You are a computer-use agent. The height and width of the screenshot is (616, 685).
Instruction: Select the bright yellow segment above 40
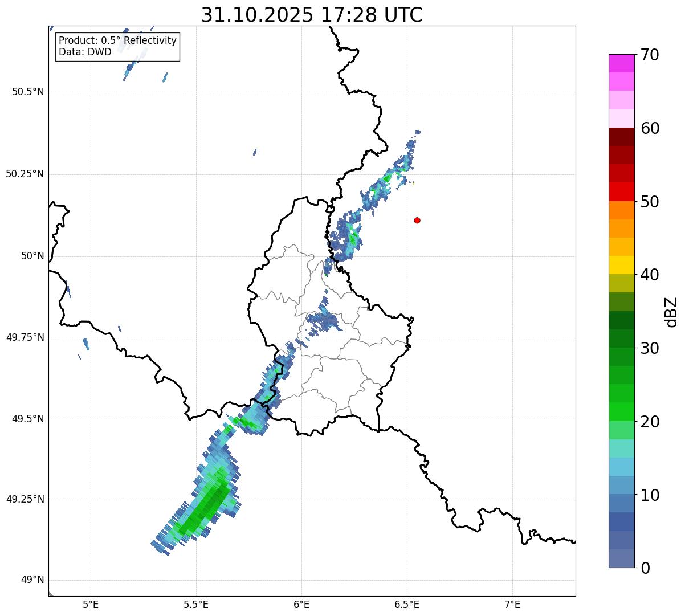coord(622,265)
